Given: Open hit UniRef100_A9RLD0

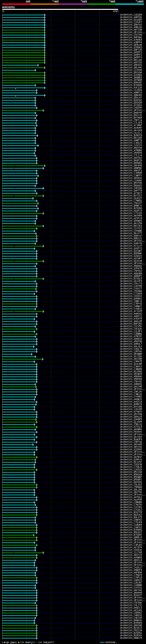Looking at the screenshot, I should coord(131,27).
